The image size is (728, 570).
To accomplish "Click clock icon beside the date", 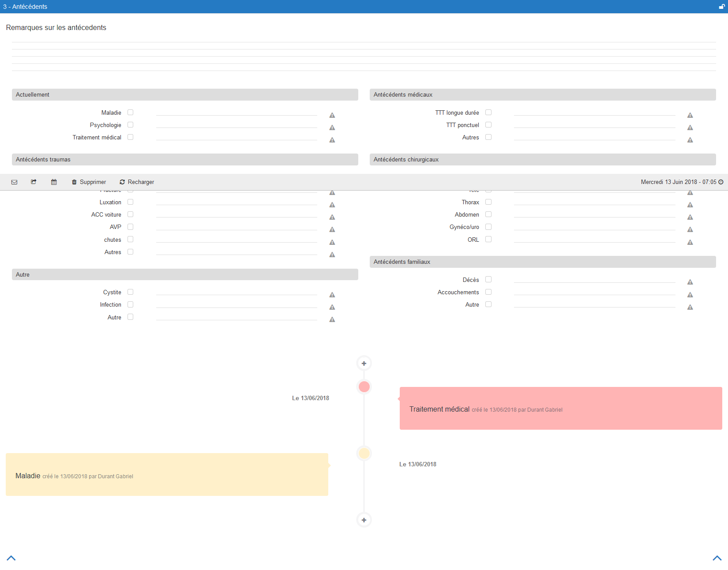I will tap(721, 182).
